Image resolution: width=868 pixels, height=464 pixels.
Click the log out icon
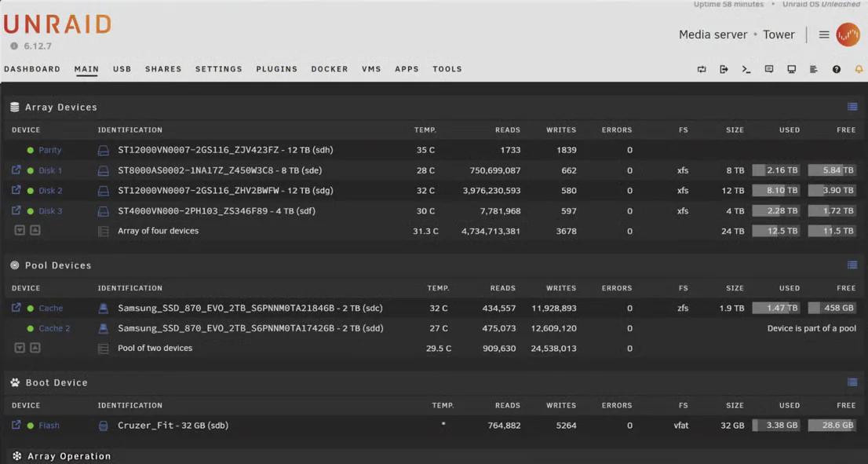(x=724, y=69)
